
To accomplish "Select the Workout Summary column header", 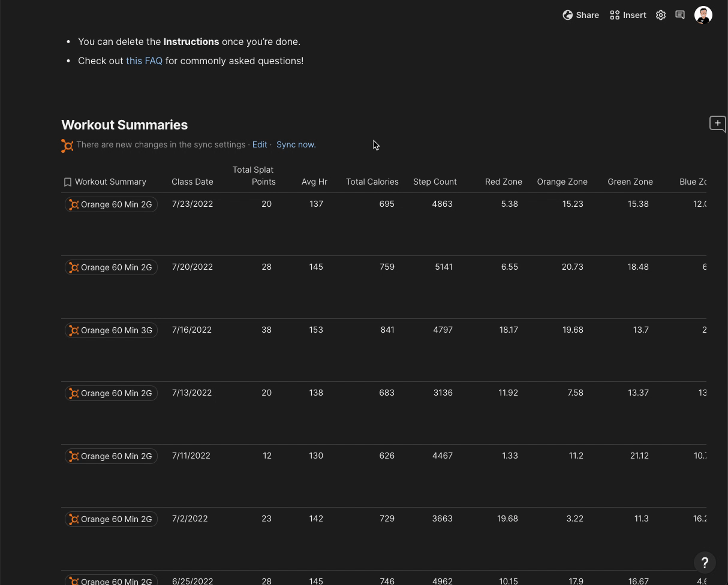I will coord(110,182).
